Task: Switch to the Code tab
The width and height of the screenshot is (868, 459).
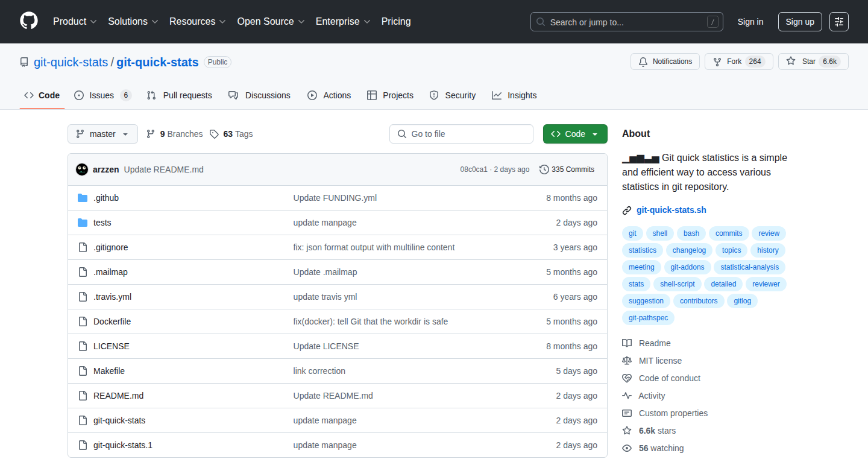Action: coord(42,95)
